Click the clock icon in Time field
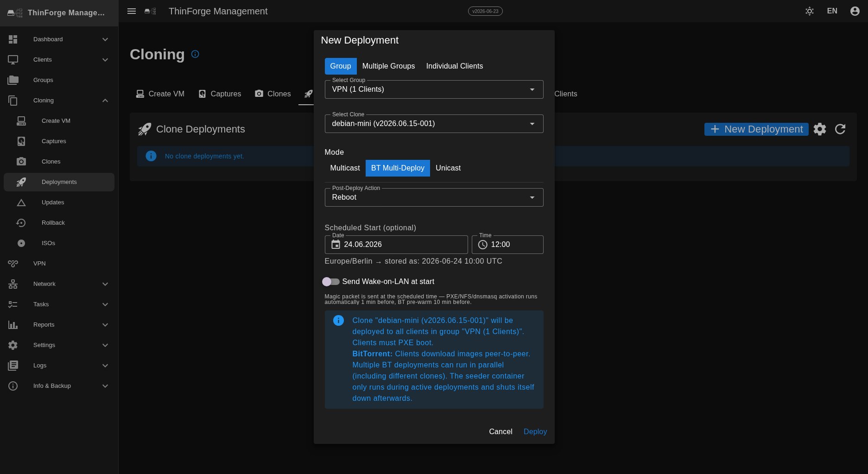The image size is (868, 474). tap(482, 245)
